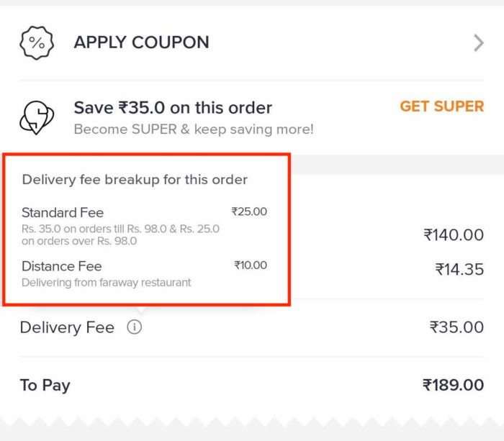504x441 pixels.
Task: Click the GET SUPER link
Action: tap(441, 106)
